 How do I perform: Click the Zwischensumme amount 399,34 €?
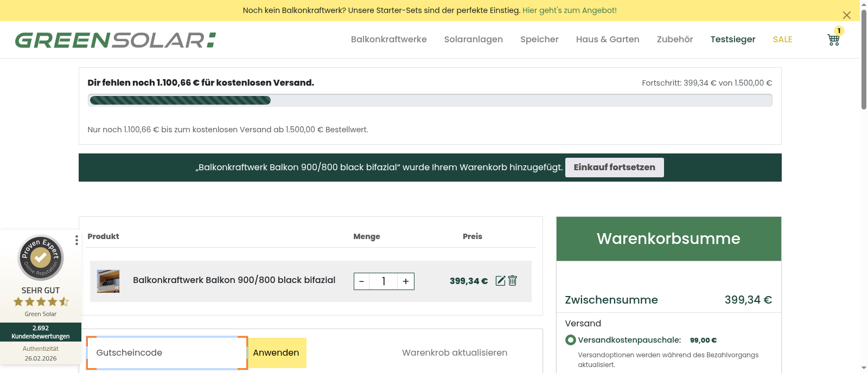pos(748,300)
